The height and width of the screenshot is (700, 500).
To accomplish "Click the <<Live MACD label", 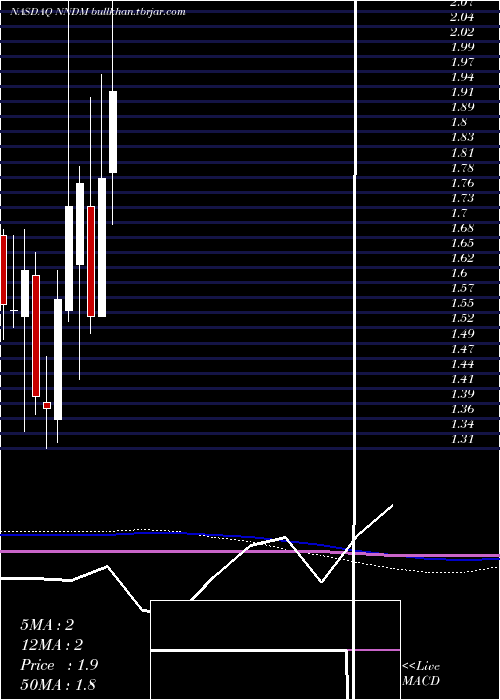I will point(421,674).
